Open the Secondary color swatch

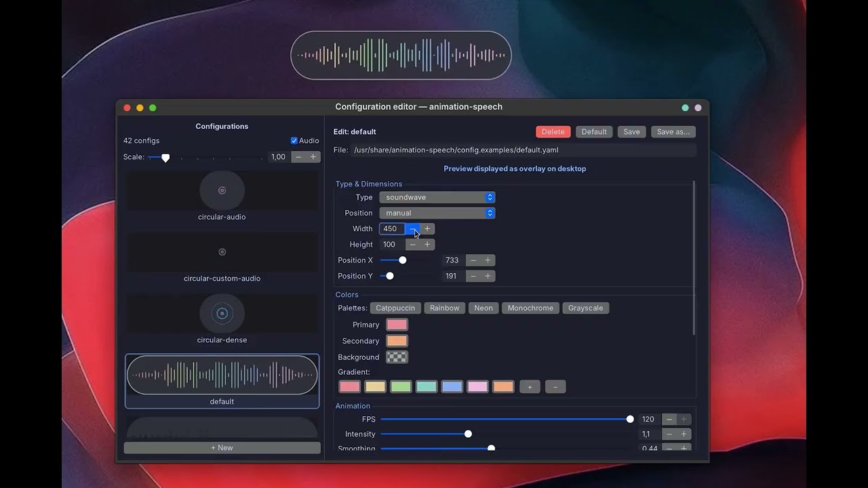(397, 342)
